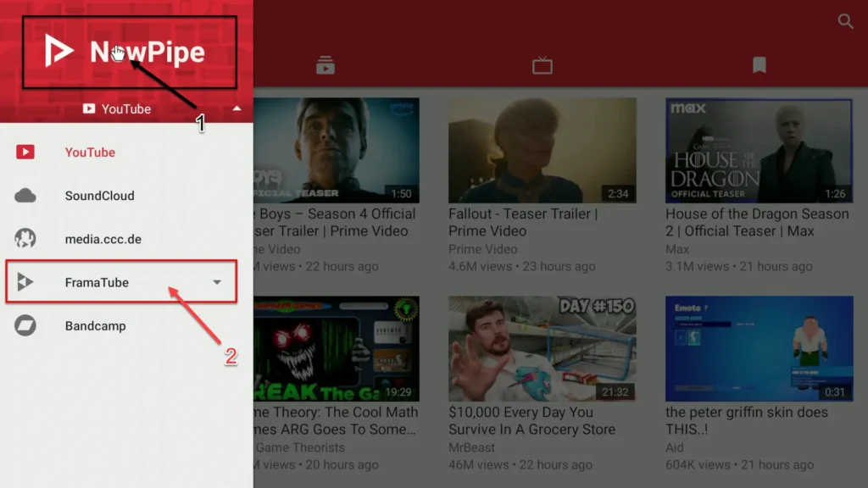868x488 pixels.
Task: Expand the FramaTube instance dropdown arrow
Action: (x=217, y=282)
